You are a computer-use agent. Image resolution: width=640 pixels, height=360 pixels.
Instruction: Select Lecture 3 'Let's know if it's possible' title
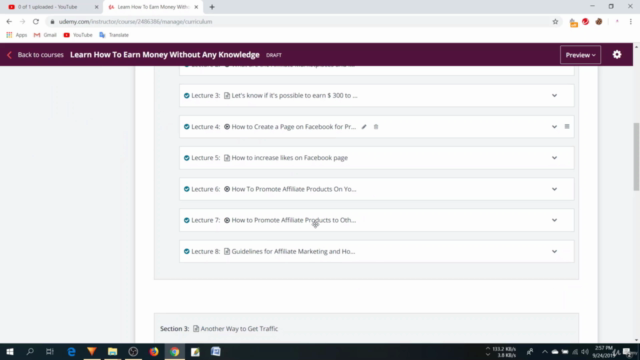(294, 96)
